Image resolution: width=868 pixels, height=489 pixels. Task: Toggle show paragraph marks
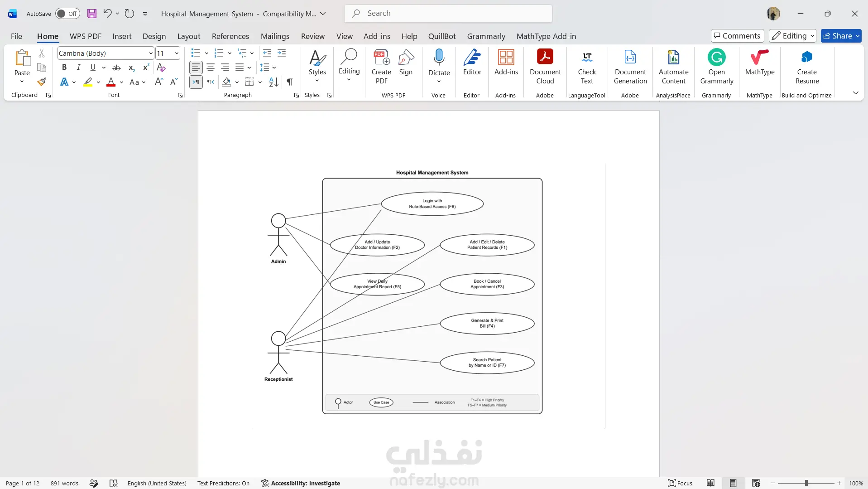pos(290,82)
